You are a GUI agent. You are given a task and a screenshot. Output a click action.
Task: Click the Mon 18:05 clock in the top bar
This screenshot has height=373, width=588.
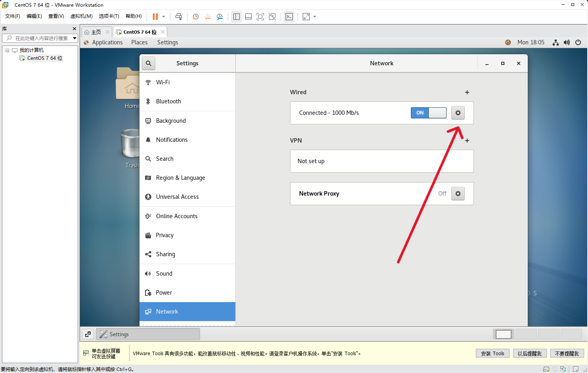[x=531, y=42]
